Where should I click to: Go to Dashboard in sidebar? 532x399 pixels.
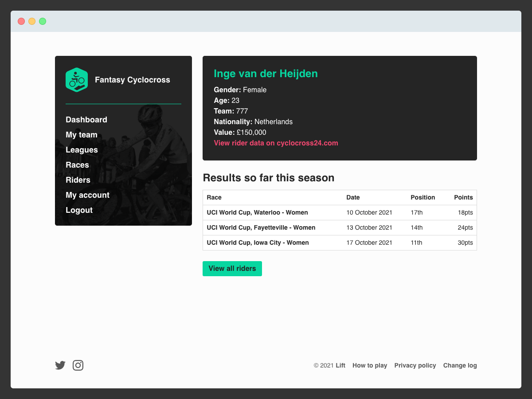[x=86, y=120]
